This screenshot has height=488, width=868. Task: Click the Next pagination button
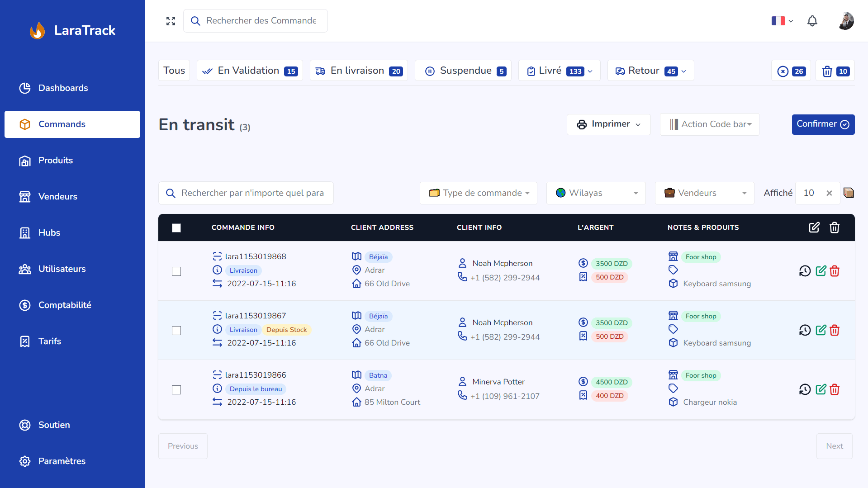(x=834, y=446)
